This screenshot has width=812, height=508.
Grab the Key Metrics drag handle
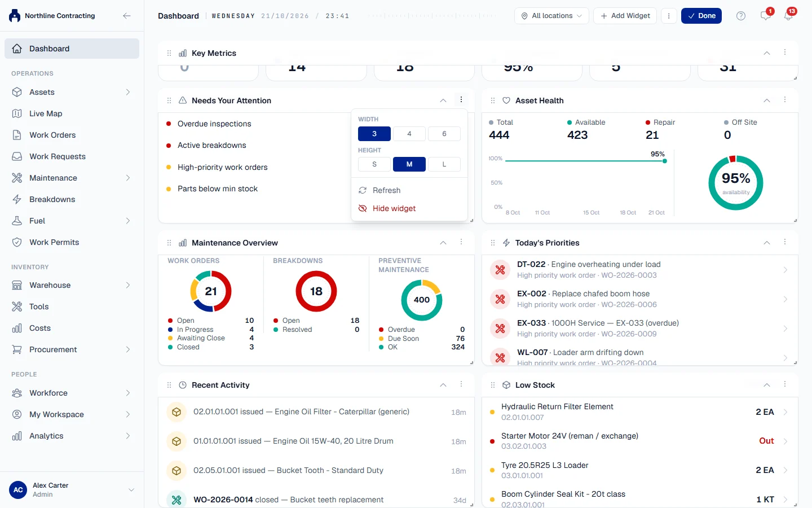pos(169,53)
